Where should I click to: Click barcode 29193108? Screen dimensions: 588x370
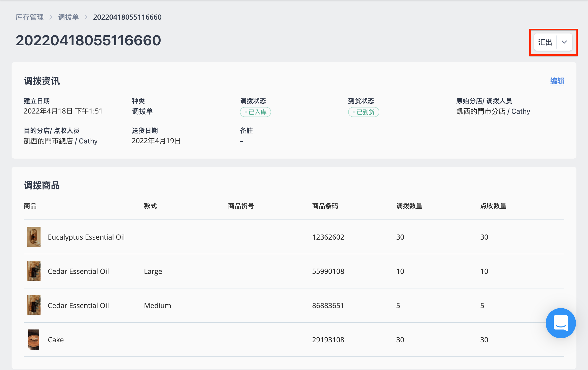tap(328, 340)
